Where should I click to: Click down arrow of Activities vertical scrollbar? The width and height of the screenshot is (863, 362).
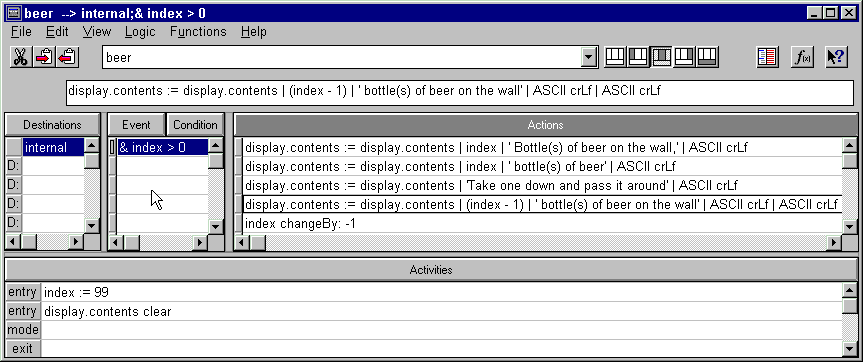[x=850, y=349]
